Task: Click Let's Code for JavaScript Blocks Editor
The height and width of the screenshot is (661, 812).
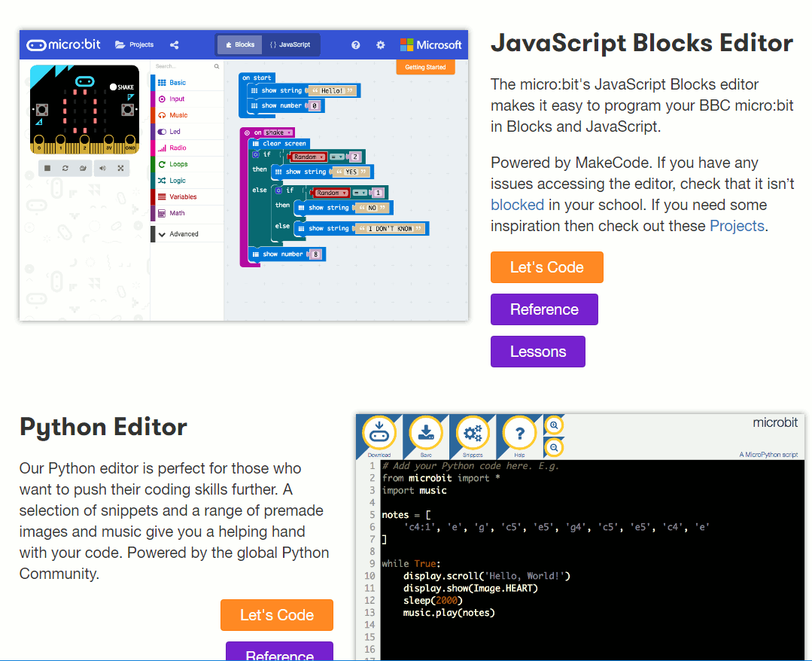Action: click(547, 267)
